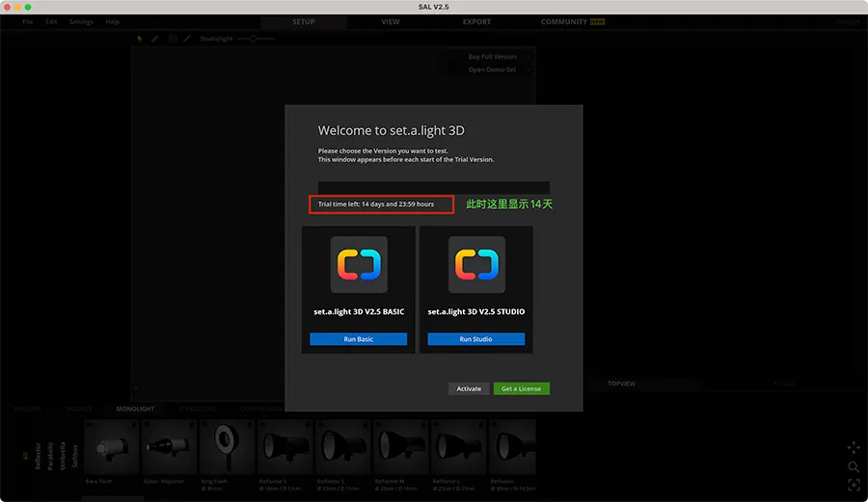Image resolution: width=868 pixels, height=502 pixels.
Task: Filter lights by Parabolic
Action: [x=50, y=456]
